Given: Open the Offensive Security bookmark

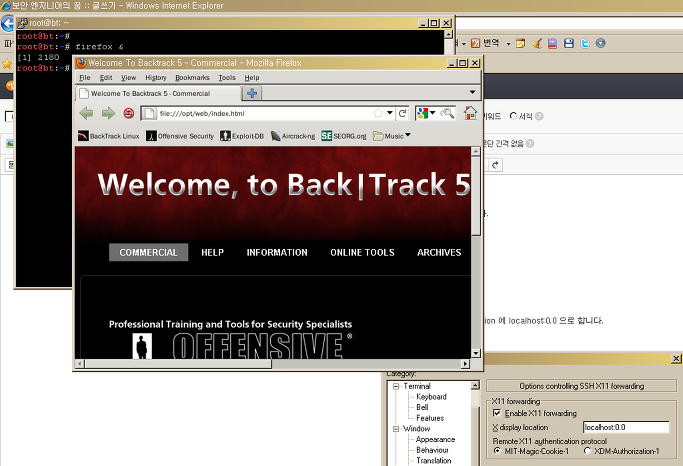Looking at the screenshot, I should tap(180, 136).
